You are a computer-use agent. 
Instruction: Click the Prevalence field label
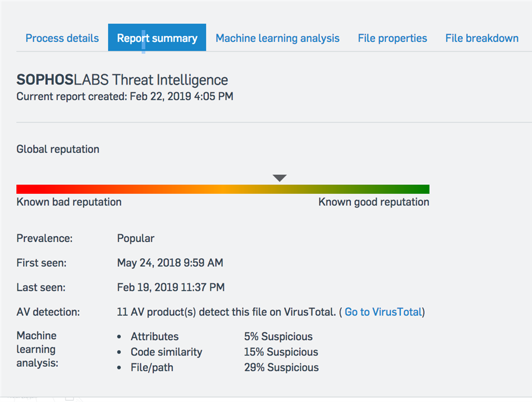pos(45,238)
